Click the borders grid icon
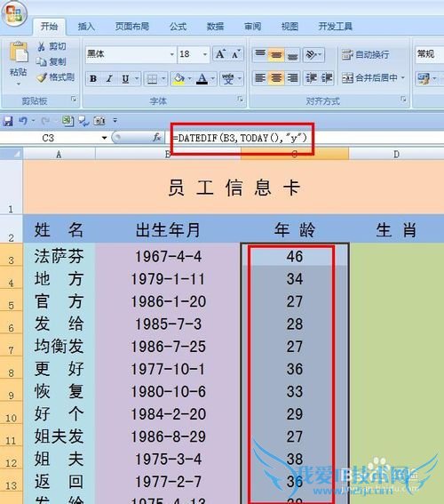 pyautogui.click(x=152, y=78)
